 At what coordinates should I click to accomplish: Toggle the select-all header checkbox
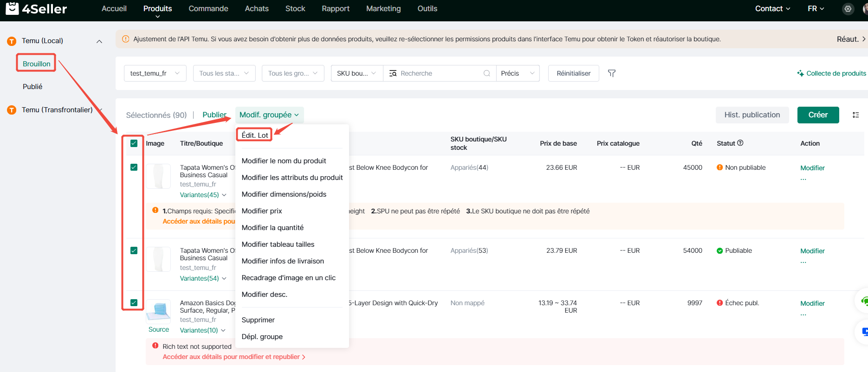click(x=134, y=143)
